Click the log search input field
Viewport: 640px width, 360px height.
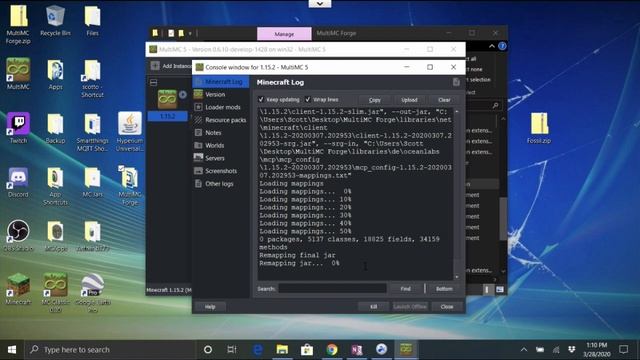[x=332, y=289]
